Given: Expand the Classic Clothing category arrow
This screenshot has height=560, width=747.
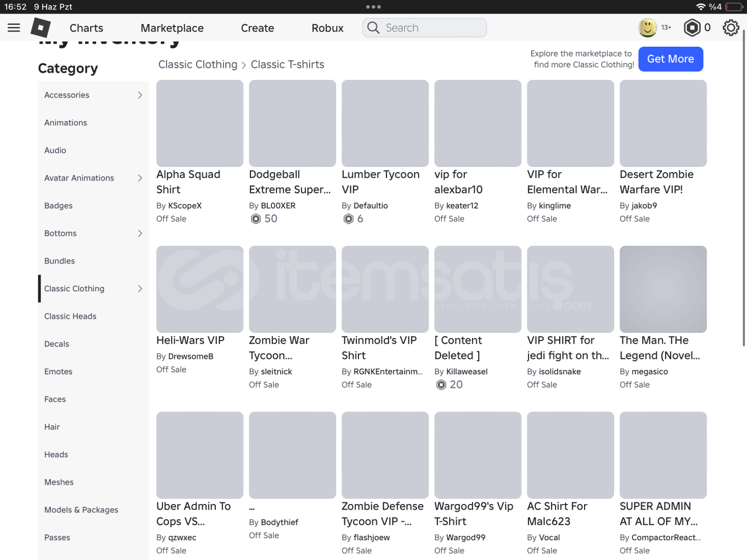Looking at the screenshot, I should tap(140, 289).
